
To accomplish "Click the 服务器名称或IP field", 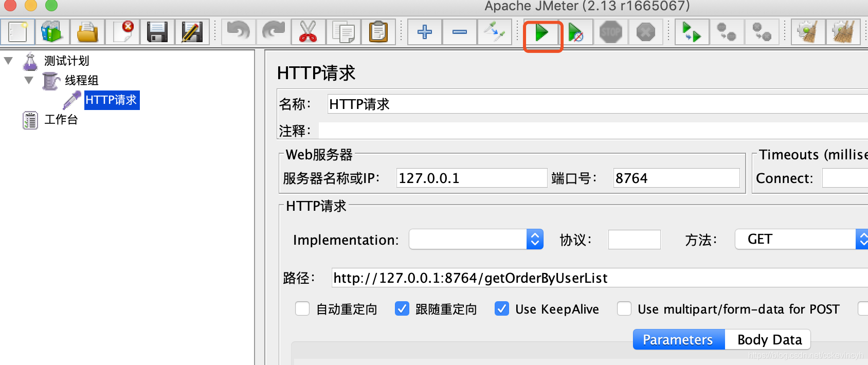I will (472, 178).
